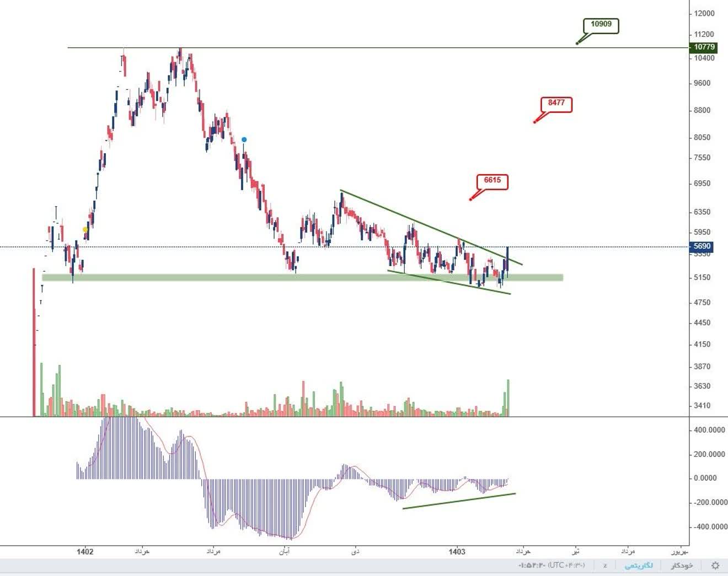Click the 10779 price label on axis
Image resolution: width=728 pixels, height=576 pixels.
point(704,47)
